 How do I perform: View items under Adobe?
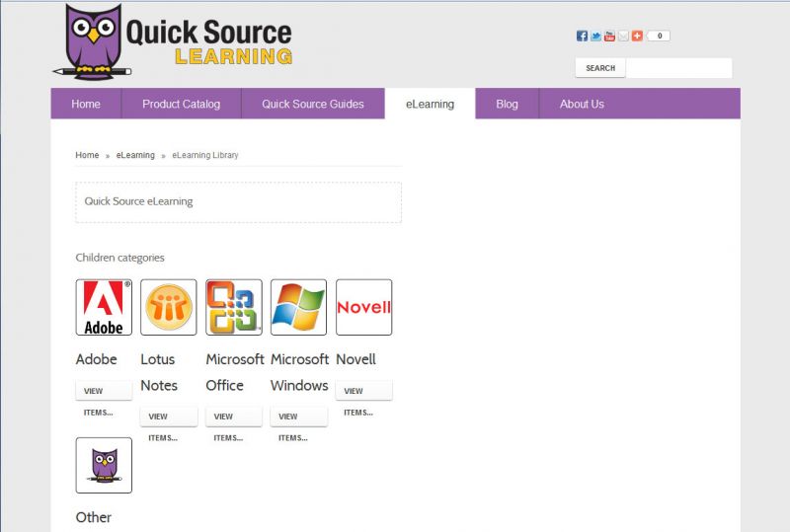[x=104, y=391]
